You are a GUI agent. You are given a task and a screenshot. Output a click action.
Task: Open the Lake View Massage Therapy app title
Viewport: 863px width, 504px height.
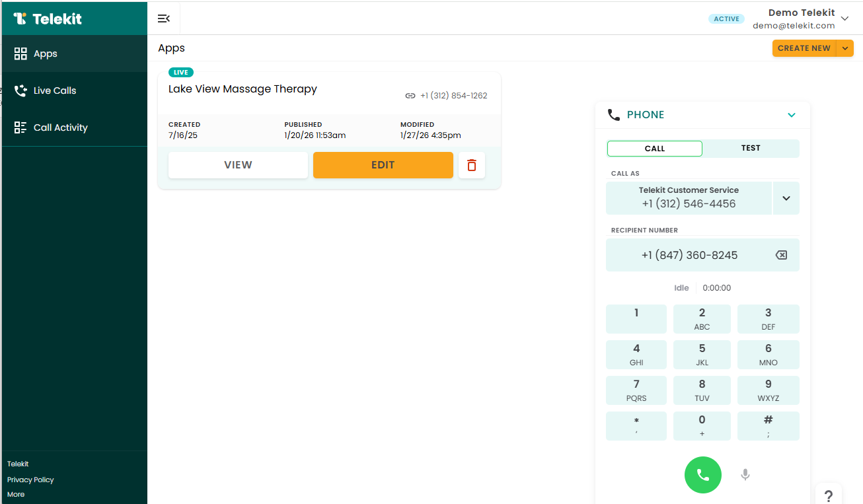pos(243,89)
